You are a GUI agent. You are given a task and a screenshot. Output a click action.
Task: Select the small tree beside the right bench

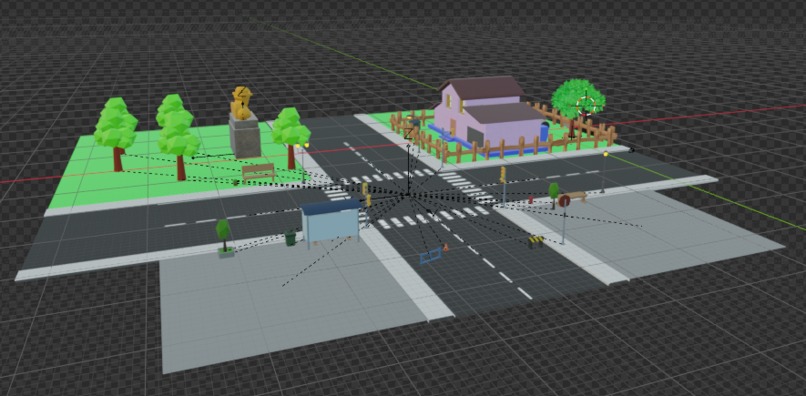pyautogui.click(x=554, y=195)
